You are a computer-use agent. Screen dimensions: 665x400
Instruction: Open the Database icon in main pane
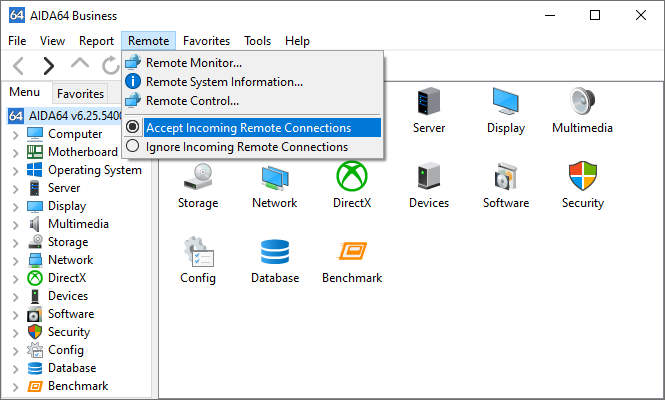(x=275, y=252)
